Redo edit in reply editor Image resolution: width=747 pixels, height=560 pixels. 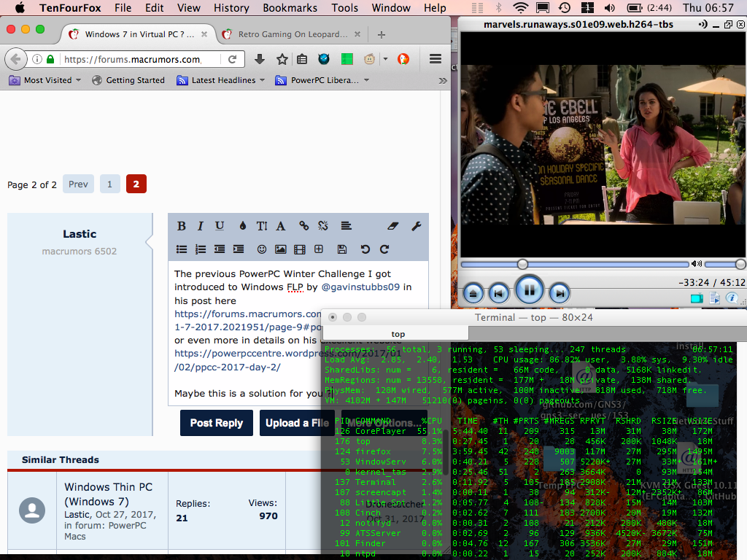click(x=384, y=249)
